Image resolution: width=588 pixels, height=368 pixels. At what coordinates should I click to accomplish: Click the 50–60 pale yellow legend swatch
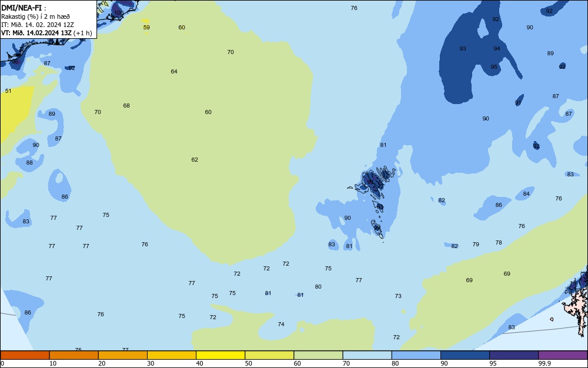pos(269,355)
